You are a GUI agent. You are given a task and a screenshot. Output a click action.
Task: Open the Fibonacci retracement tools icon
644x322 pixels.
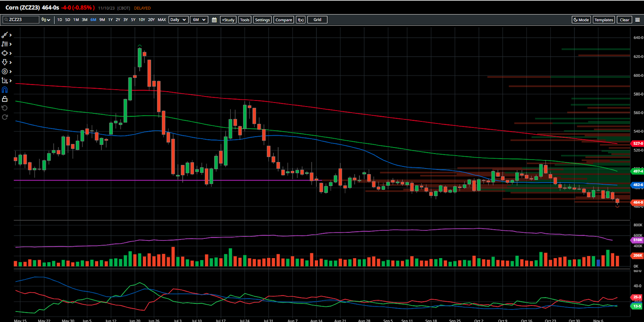pos(5,44)
